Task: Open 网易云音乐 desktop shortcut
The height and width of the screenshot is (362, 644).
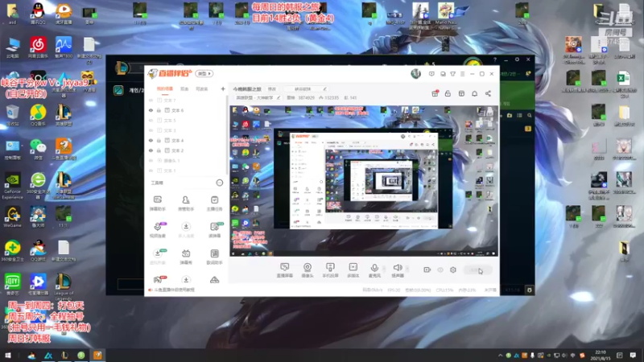Action: (x=38, y=47)
